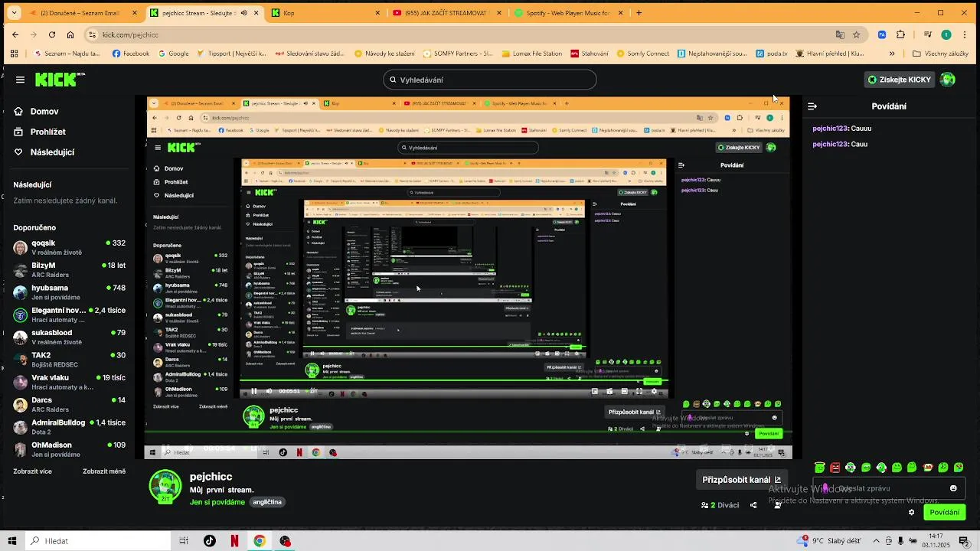980x551 pixels.
Task: Click the KICK logo
Action: pos(59,80)
